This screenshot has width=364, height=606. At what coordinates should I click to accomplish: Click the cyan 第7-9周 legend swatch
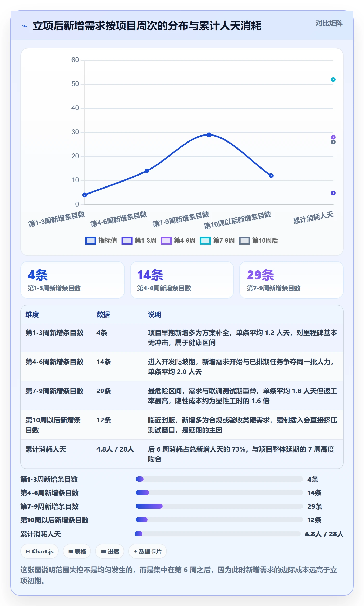205,241
